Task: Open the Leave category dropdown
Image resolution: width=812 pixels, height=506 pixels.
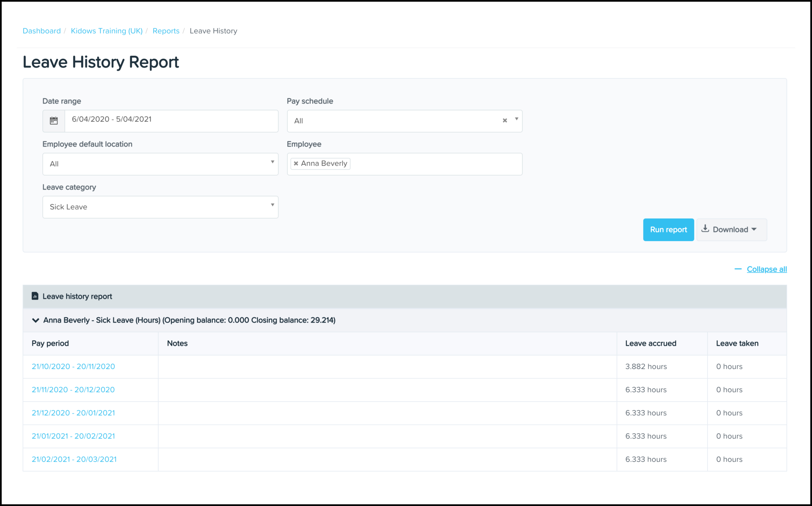Action: (160, 207)
